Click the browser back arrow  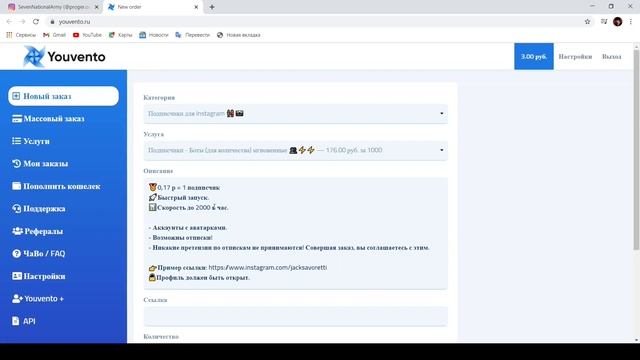point(9,22)
